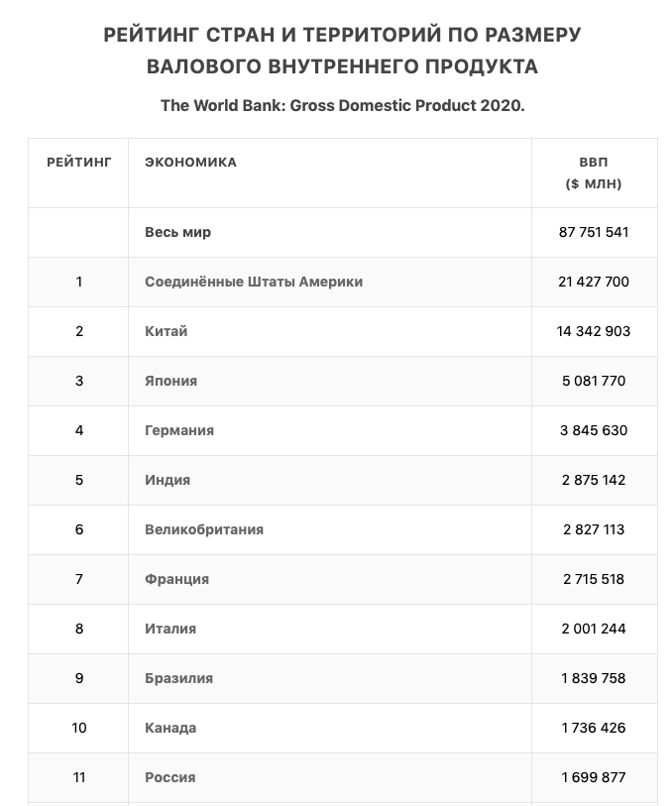The height and width of the screenshot is (806, 672).
Task: Click the world GDP value 87 751 541
Action: (x=594, y=232)
